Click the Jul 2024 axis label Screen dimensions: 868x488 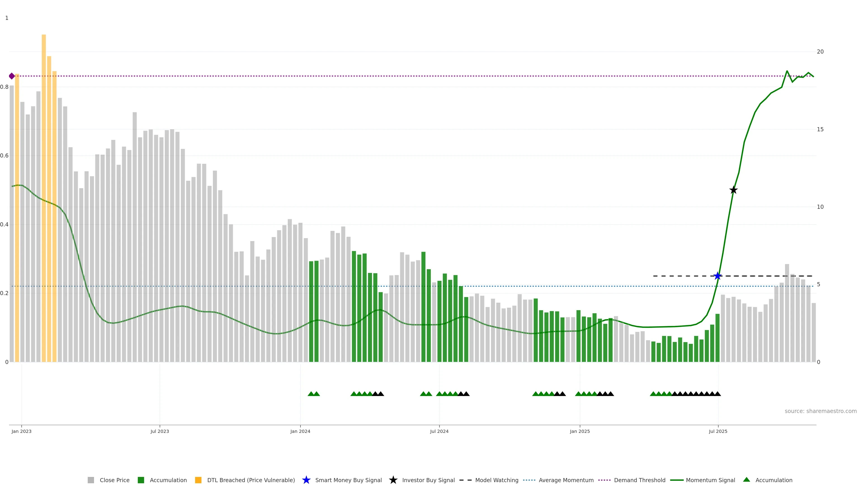pyautogui.click(x=439, y=431)
